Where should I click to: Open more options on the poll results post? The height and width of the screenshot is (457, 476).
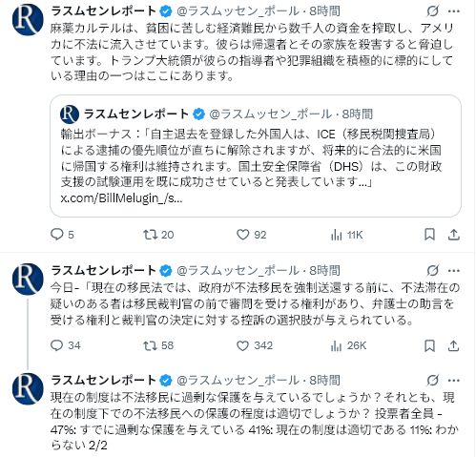click(454, 380)
